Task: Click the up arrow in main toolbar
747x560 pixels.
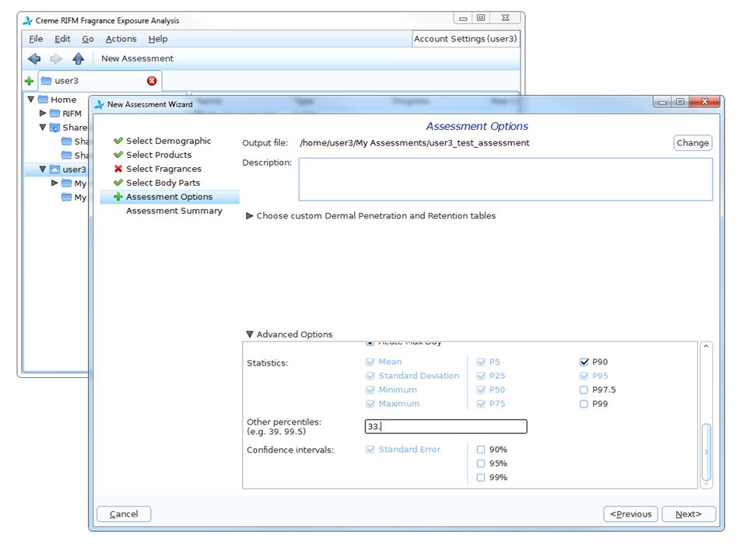Action: click(x=78, y=58)
